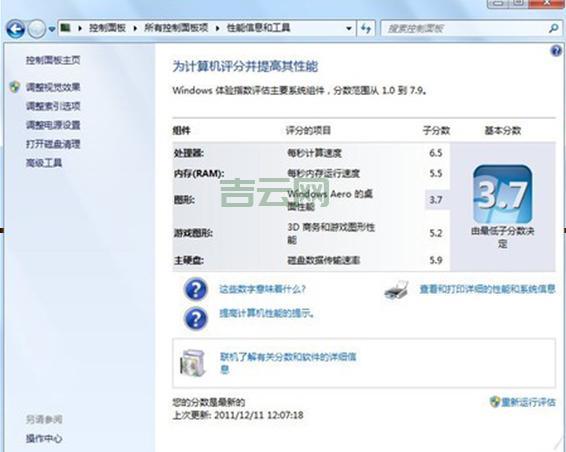Click the 基本分数 column header
This screenshot has width=566, height=452.
[x=502, y=130]
